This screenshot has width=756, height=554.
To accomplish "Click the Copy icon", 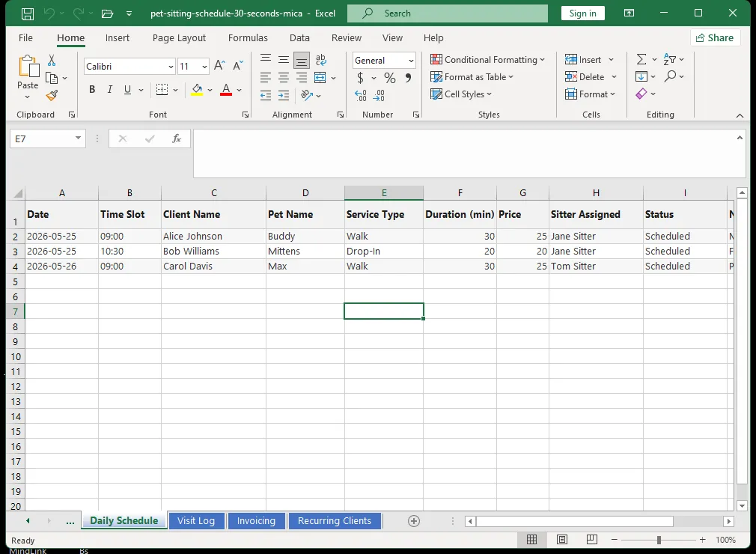I will click(52, 78).
